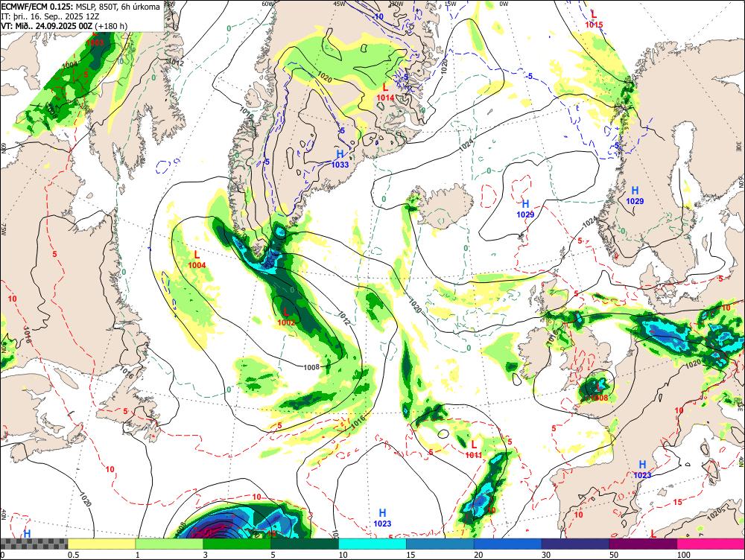Click the L 1011 low west of Iberia
The width and height of the screenshot is (745, 560).
click(474, 450)
